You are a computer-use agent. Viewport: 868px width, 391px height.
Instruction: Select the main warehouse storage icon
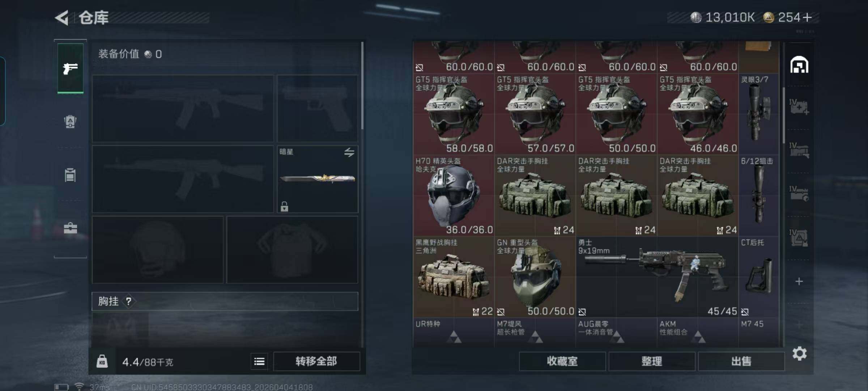pos(799,65)
